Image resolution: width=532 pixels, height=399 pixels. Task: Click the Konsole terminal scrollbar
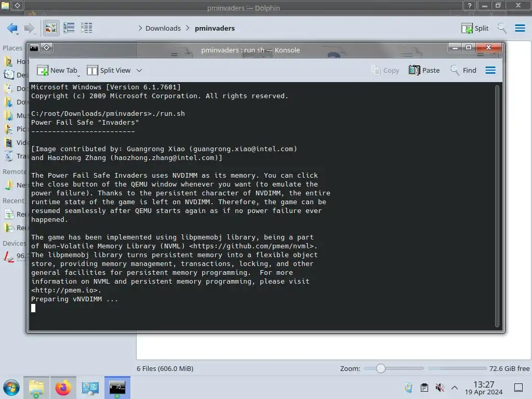pos(497,206)
